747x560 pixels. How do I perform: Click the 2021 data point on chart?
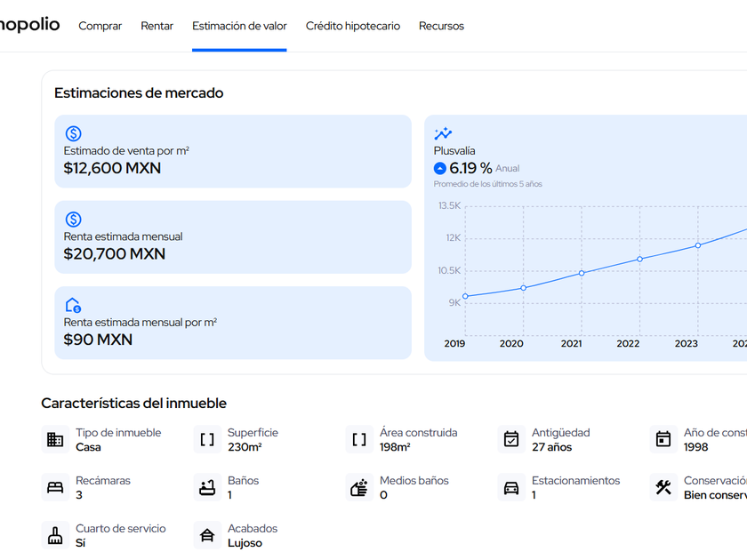pyautogui.click(x=582, y=273)
